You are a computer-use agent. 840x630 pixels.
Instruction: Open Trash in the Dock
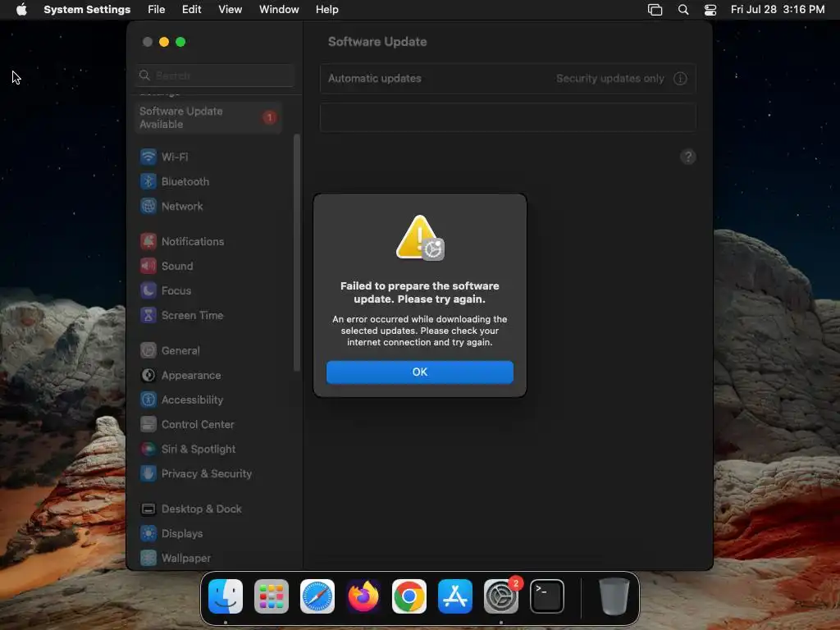point(614,596)
